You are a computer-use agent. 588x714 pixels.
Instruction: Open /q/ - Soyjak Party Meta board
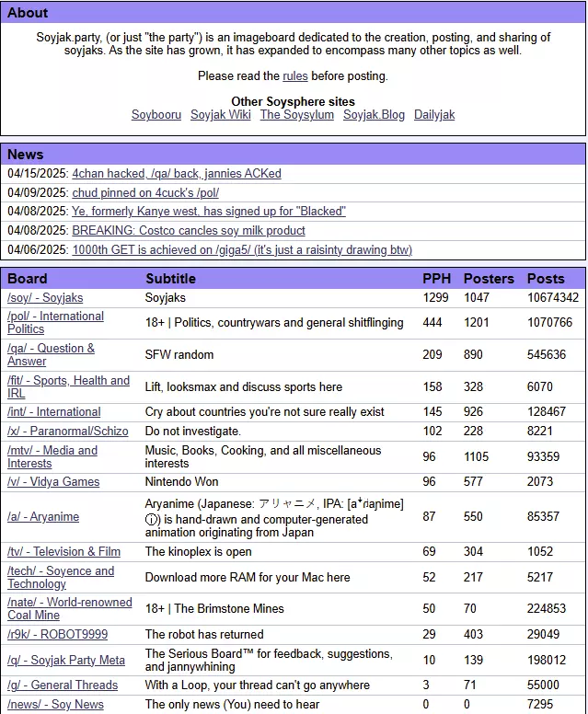click(x=66, y=661)
